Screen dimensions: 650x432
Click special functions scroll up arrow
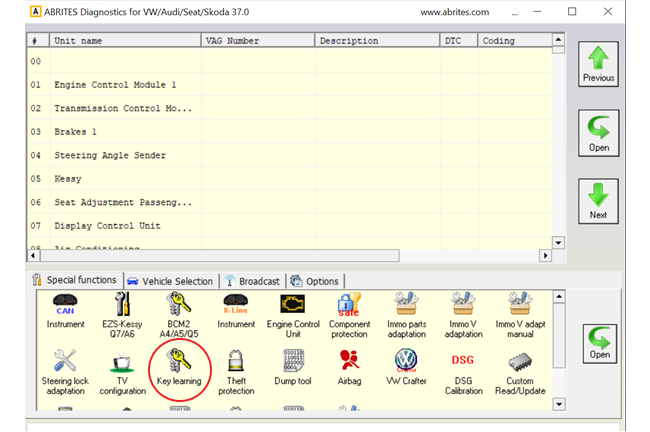click(x=559, y=297)
